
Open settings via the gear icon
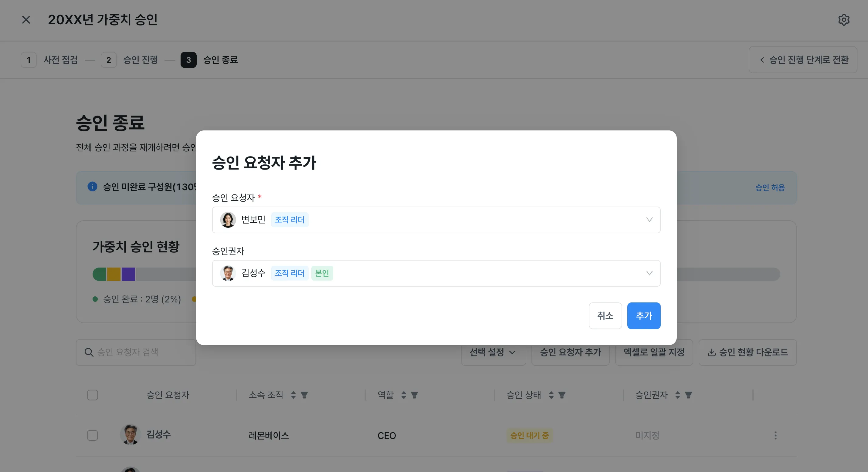tap(844, 20)
